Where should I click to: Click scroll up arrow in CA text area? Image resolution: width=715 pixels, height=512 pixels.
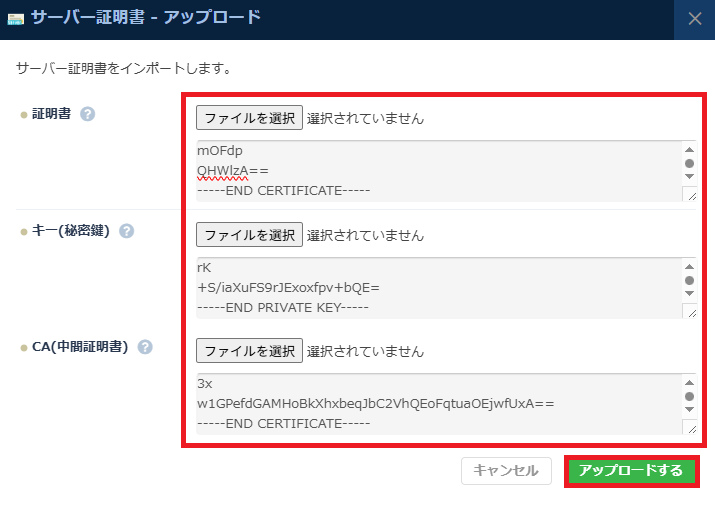(689, 382)
